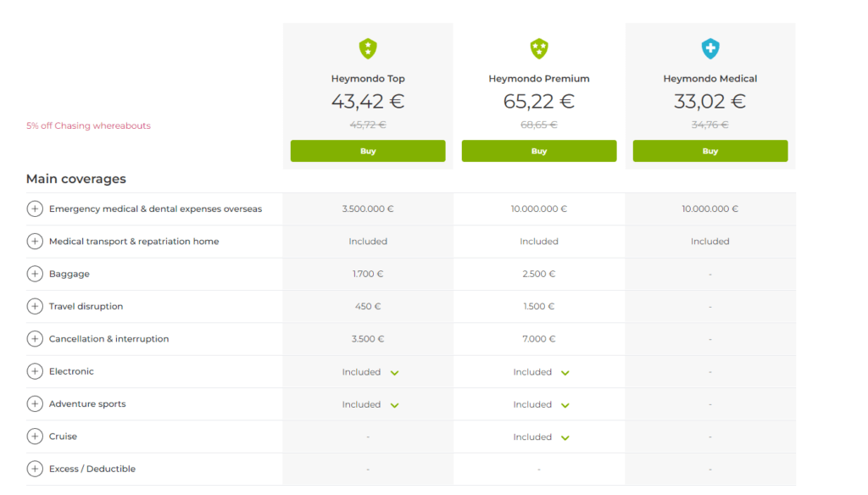This screenshot has height=495, width=868.
Task: Buy the Heymondo Premium plan
Action: tap(538, 151)
